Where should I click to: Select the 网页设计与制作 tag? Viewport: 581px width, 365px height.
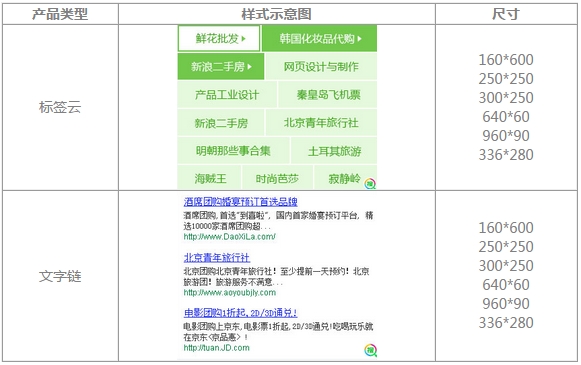[321, 67]
